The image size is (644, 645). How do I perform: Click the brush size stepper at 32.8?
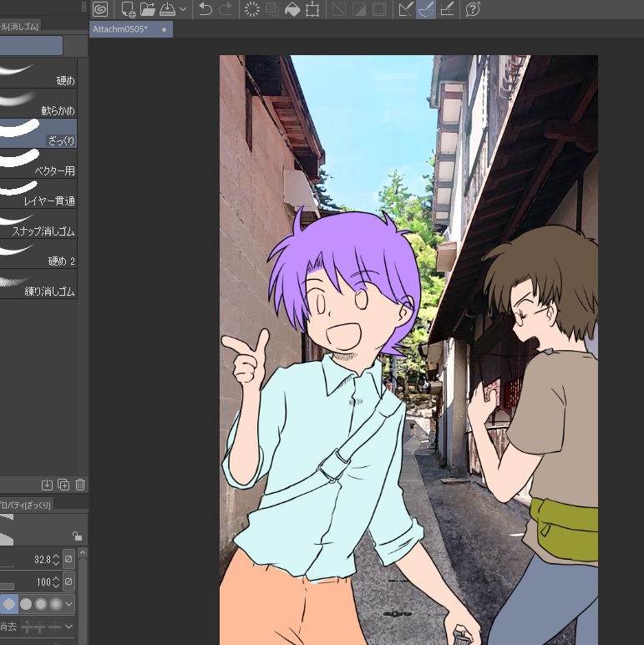coord(56,559)
